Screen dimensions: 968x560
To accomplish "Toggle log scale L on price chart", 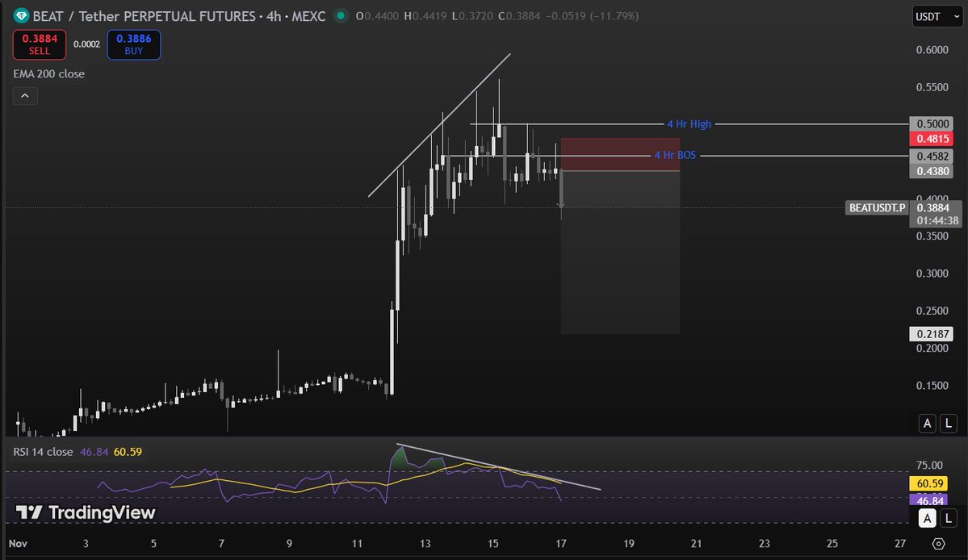I will tap(949, 423).
